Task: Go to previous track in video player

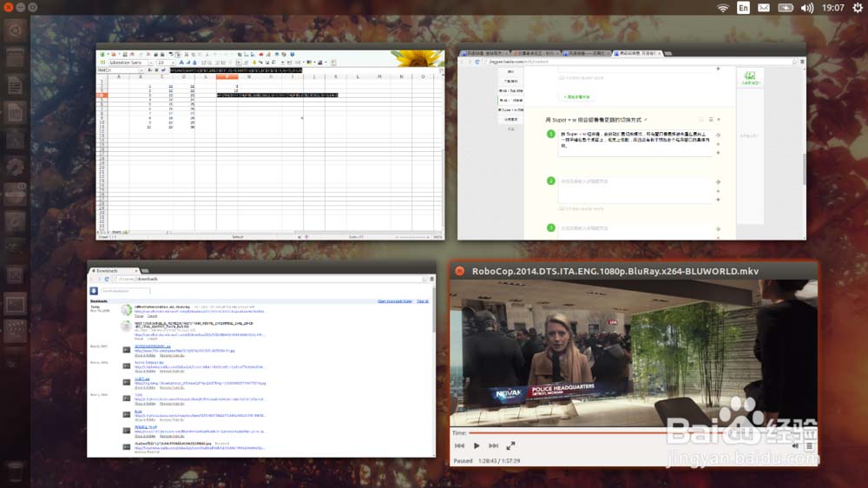Action: [x=459, y=445]
